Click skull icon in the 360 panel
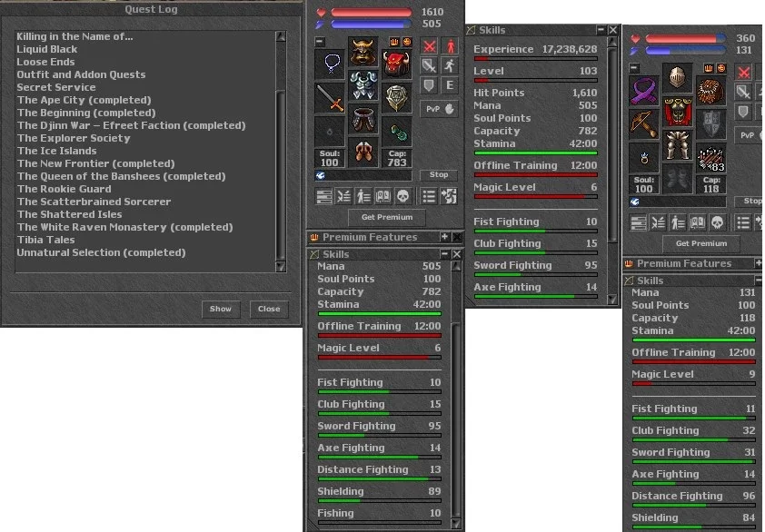 coord(717,222)
